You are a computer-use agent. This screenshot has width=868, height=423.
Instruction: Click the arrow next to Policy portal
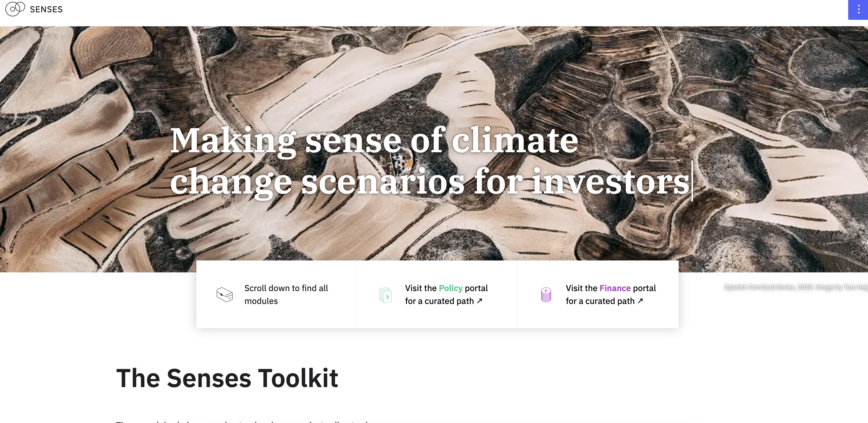point(480,301)
